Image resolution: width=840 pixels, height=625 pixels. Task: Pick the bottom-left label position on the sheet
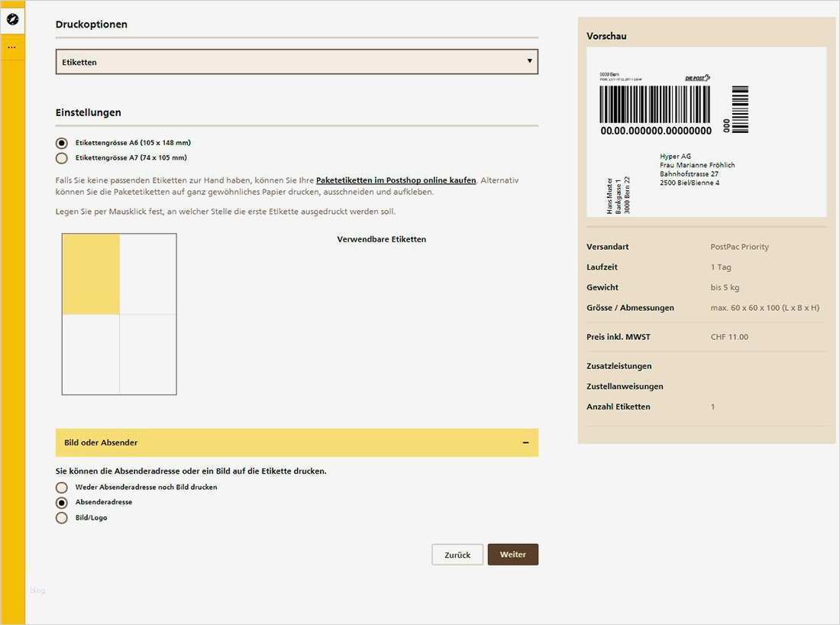tap(91, 355)
